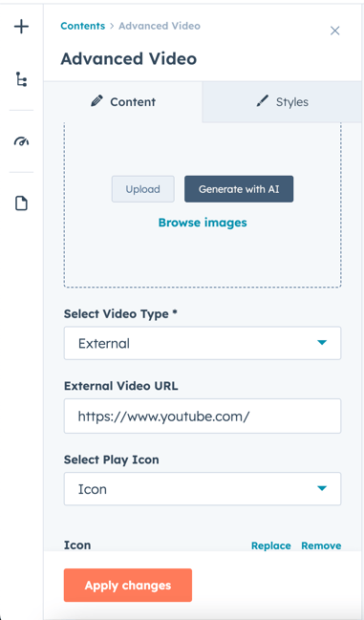Open the Select Play Icon dropdown
This screenshot has width=364, height=620.
tap(203, 489)
